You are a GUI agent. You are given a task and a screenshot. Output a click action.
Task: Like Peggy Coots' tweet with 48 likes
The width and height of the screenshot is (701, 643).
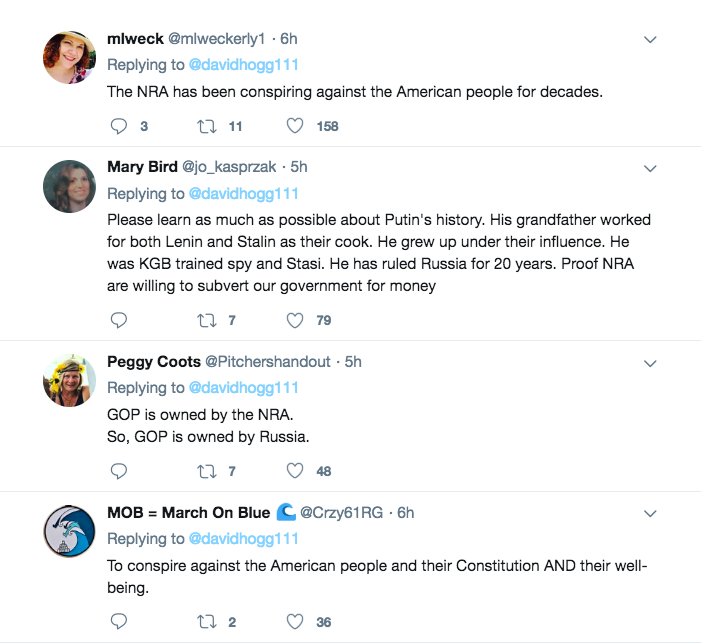[x=295, y=470]
